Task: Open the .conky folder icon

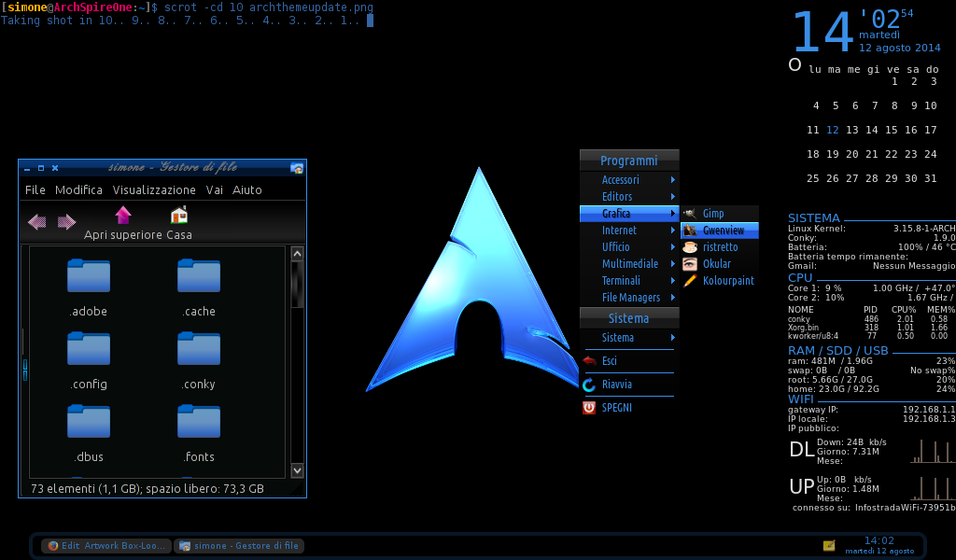Action: point(199,348)
